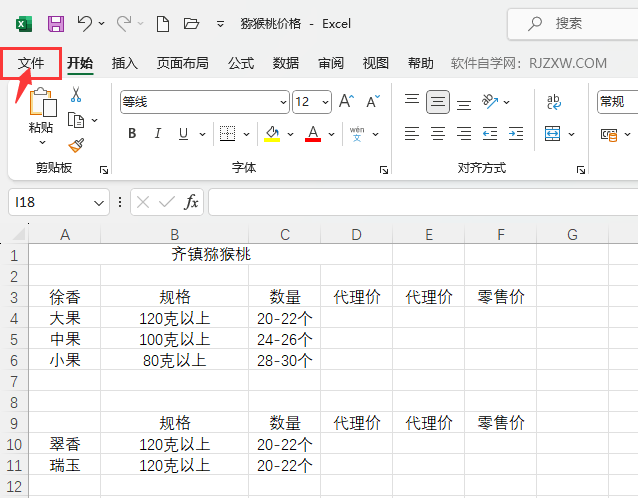Toggle left text alignment

pyautogui.click(x=412, y=133)
